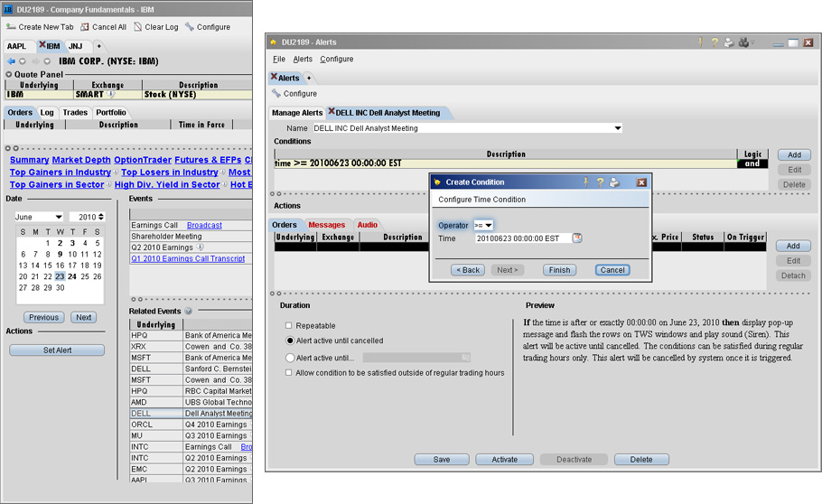This screenshot has width=822, height=504.
Task: Click the Clear Log icon
Action: point(138,27)
